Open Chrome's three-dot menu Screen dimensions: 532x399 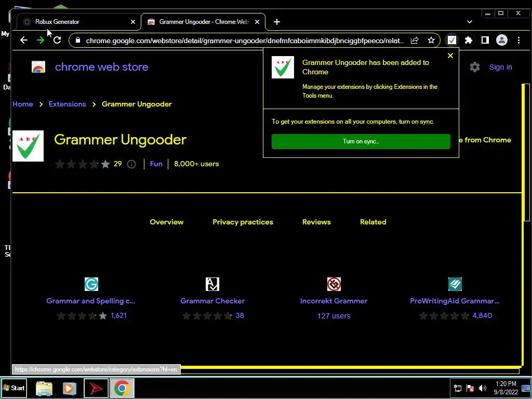[519, 41]
